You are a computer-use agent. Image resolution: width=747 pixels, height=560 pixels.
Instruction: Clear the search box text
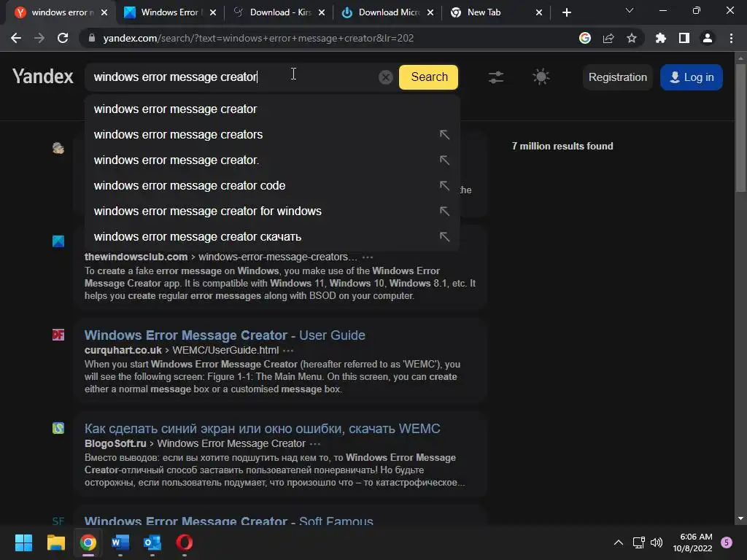[x=385, y=77]
